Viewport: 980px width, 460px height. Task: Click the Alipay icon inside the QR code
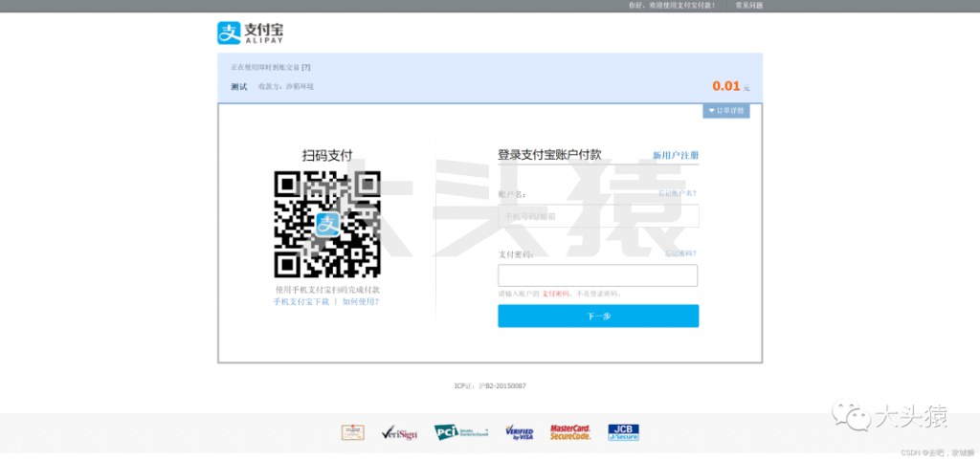point(327,224)
